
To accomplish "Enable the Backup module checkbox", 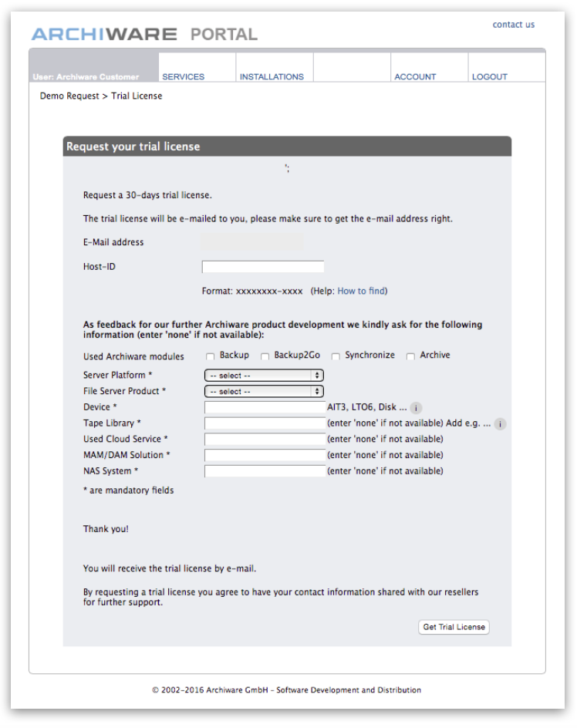I will point(211,356).
